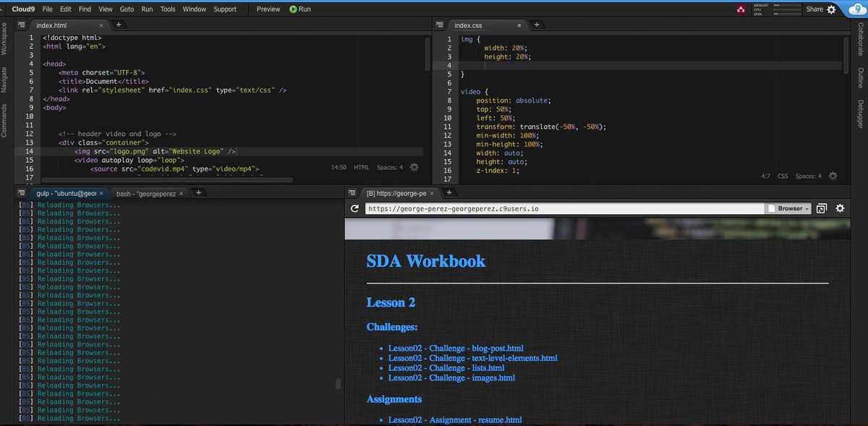868x426 pixels.
Task: Open the Workspace side panel
Action: [x=4, y=40]
